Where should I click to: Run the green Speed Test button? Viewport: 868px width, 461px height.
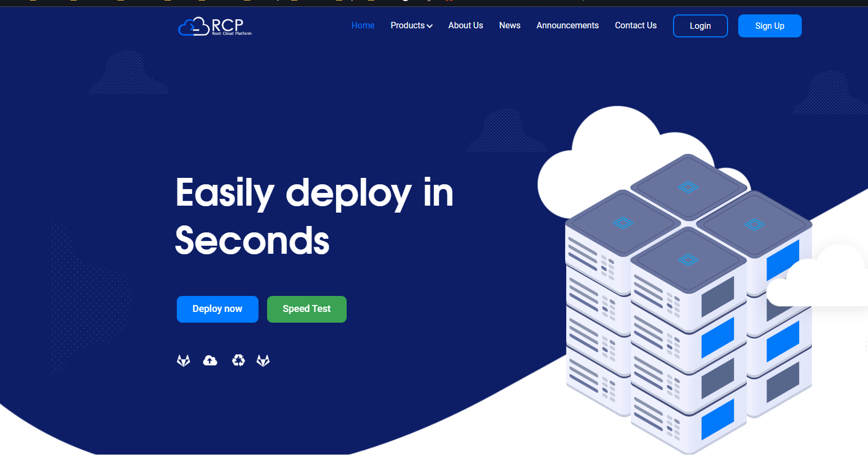[x=307, y=309]
